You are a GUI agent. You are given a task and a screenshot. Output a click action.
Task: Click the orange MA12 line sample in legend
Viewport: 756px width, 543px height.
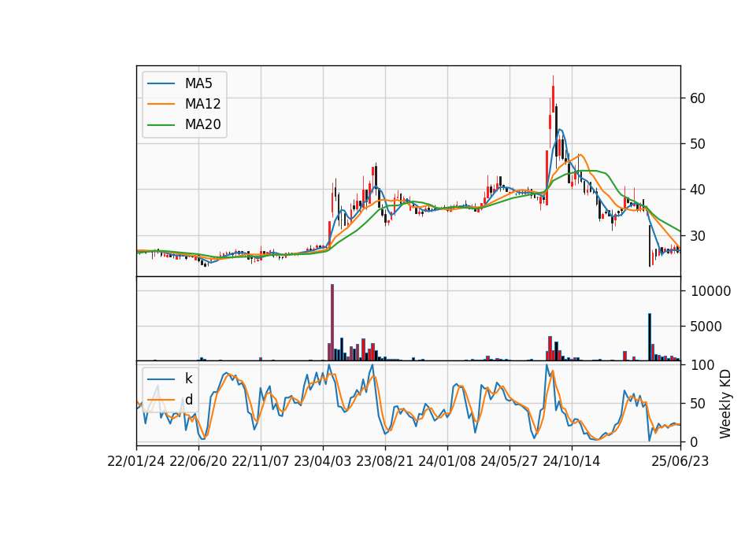[161, 104]
